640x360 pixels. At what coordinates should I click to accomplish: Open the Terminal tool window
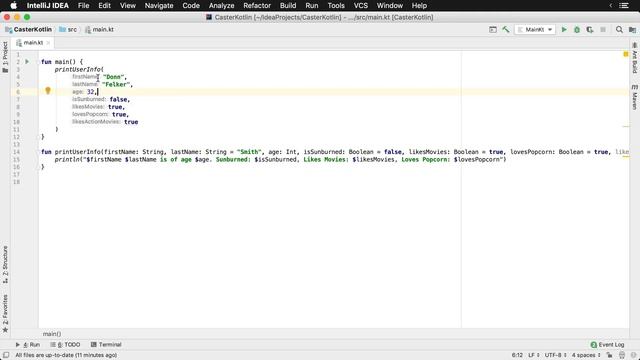106,344
